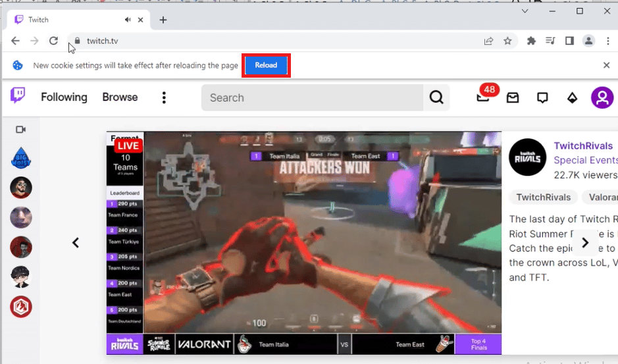Open Twitch more options vertical dots
Image resolution: width=618 pixels, height=364 pixels.
[164, 97]
